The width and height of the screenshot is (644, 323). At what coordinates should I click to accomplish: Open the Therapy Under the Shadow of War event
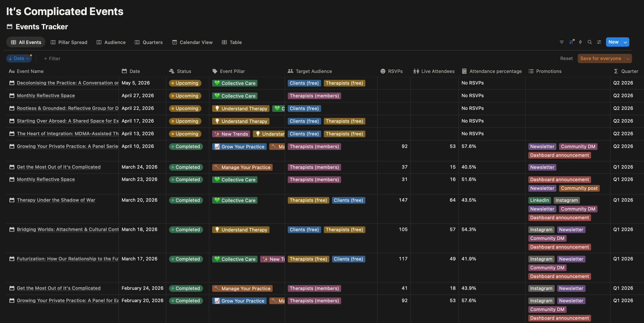point(56,200)
